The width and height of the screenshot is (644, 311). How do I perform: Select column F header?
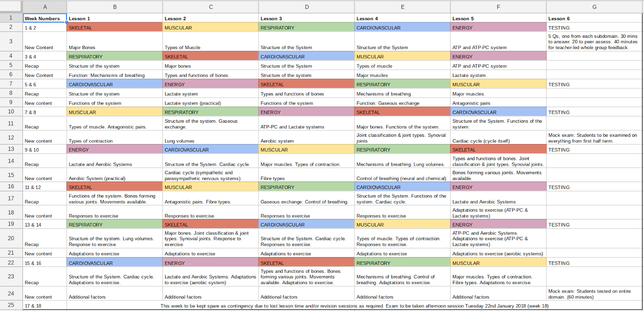pos(498,7)
